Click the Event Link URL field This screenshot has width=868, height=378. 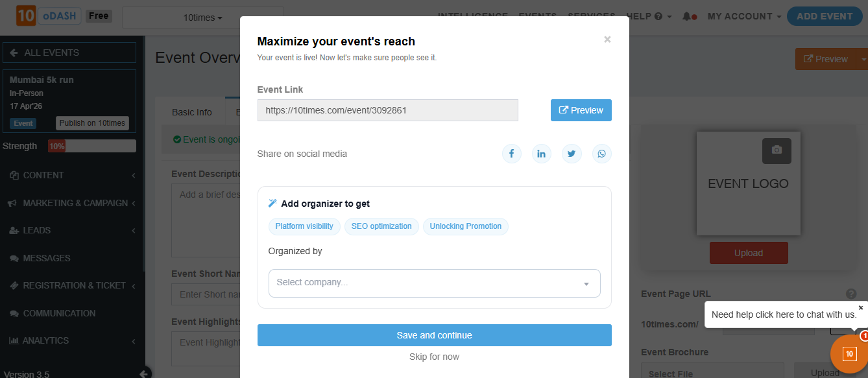(387, 110)
